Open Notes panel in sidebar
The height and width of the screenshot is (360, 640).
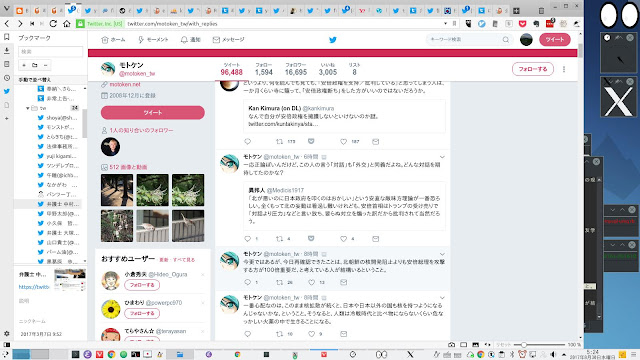(x=7, y=64)
